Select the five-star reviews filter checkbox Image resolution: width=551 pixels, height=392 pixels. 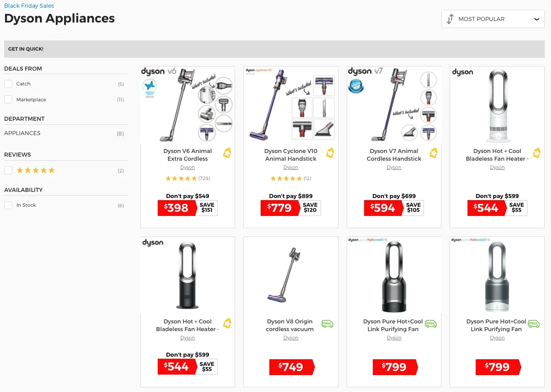[x=8, y=170]
